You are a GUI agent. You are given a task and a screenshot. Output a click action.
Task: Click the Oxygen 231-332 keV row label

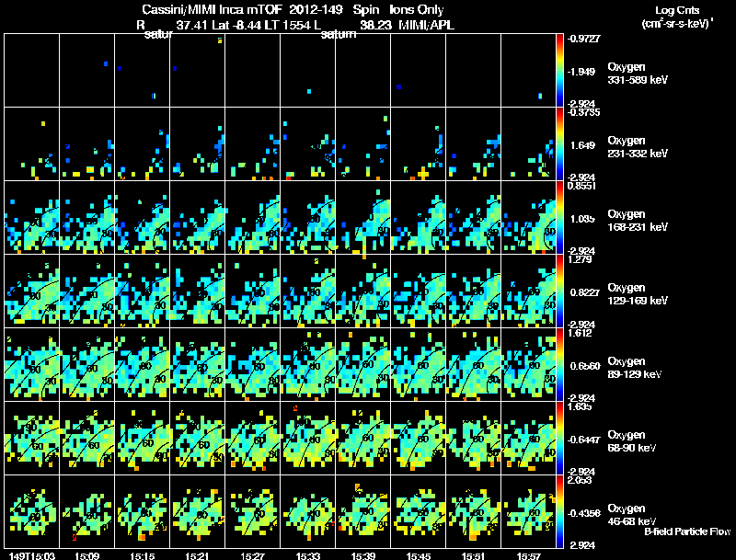[x=638, y=147]
